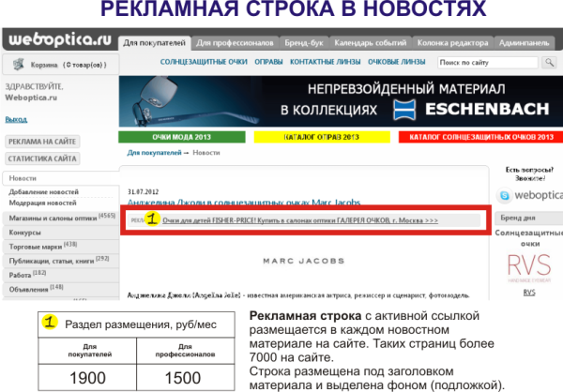Go to Солнцезащитные очки category
563x392 pixels.
[204, 62]
